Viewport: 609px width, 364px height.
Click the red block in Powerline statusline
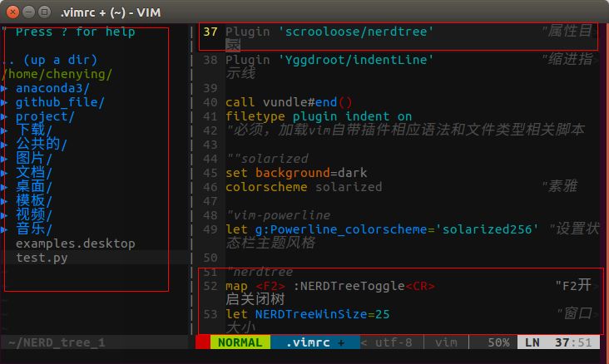click(203, 342)
